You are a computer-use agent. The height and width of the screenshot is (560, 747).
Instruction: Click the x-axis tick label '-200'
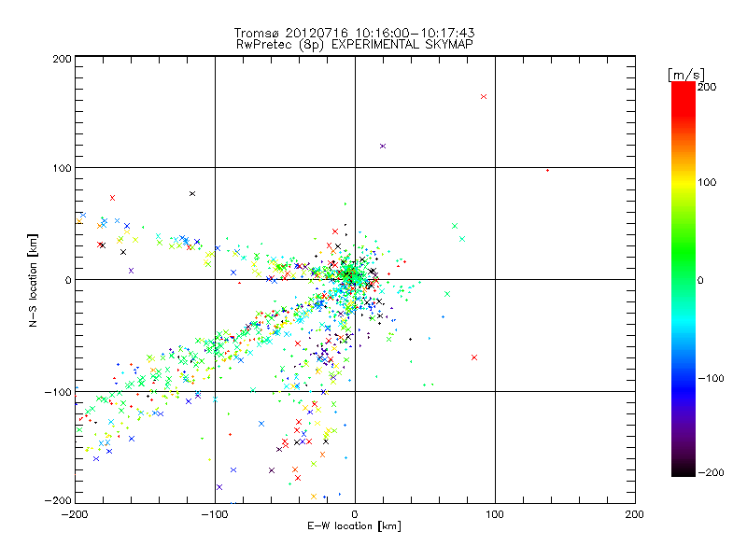point(75,514)
